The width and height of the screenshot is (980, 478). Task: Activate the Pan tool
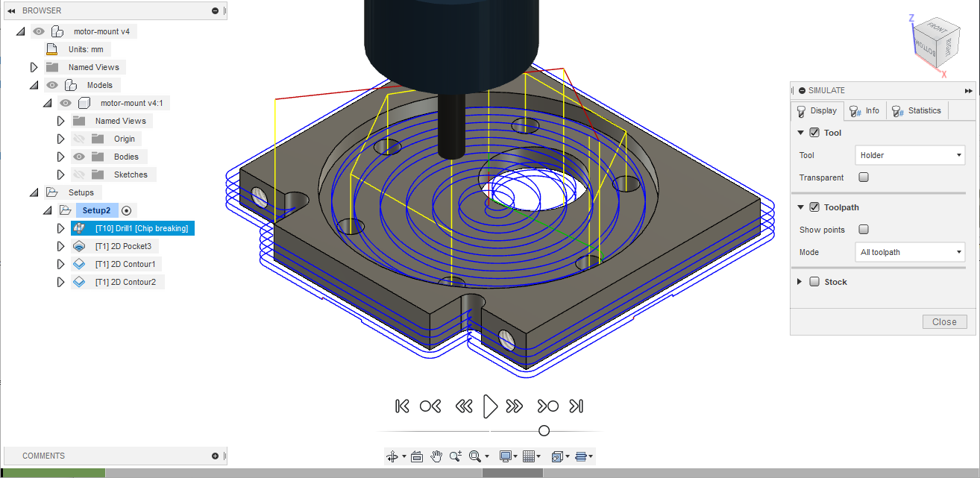(436, 456)
